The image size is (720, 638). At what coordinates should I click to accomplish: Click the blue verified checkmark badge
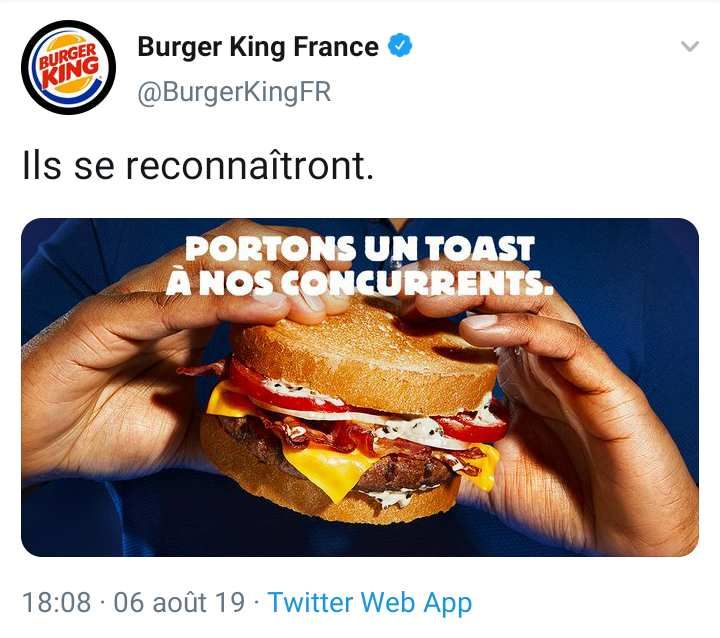[x=400, y=45]
